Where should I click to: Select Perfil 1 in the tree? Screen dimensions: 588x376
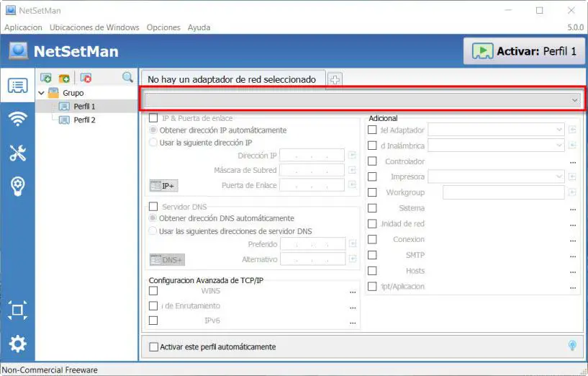84,106
